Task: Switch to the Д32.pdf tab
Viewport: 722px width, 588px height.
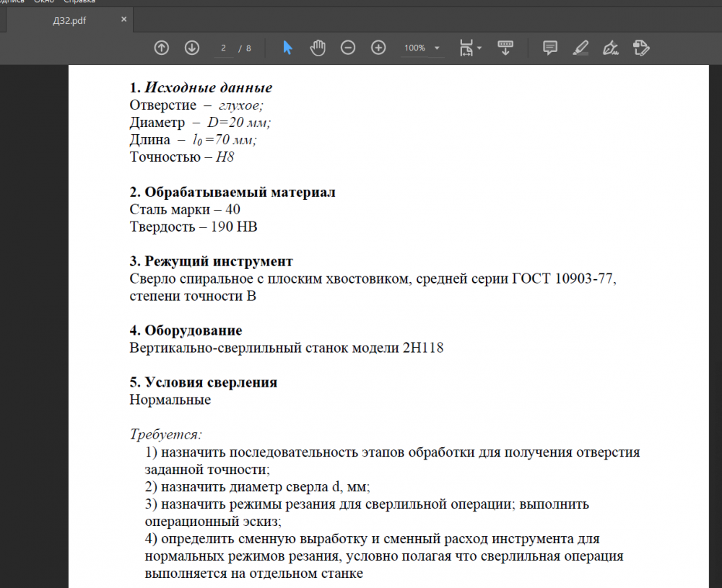Action: 70,21
